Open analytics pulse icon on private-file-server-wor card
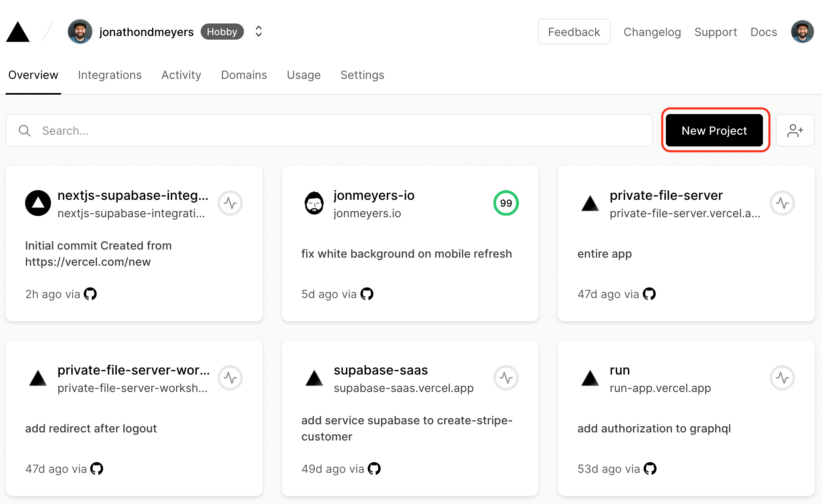Viewport: 822px width, 504px height. click(230, 378)
